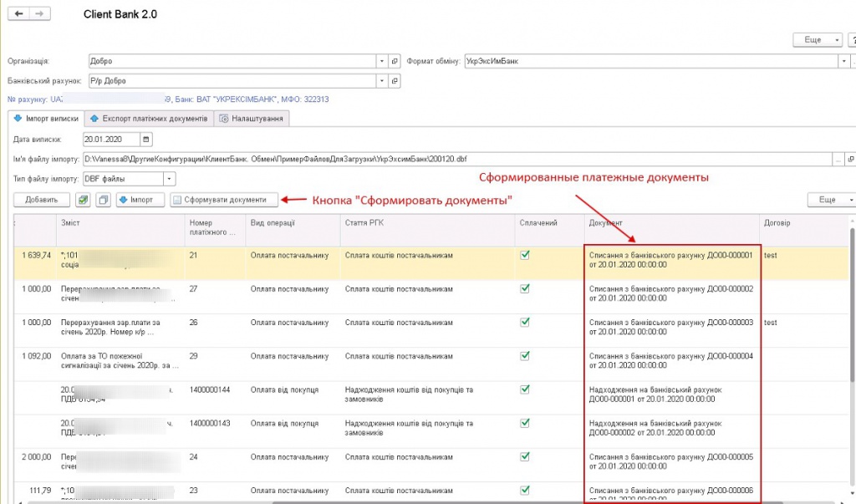
Task: Click the Ім'я файлу імпорту path field
Action: [457, 159]
